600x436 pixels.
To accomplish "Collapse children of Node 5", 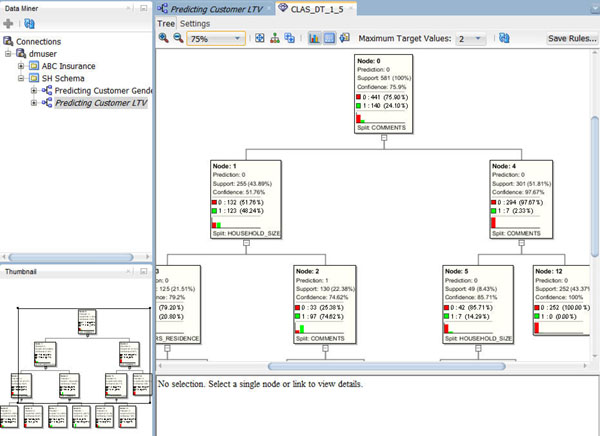I will pyautogui.click(x=478, y=348).
